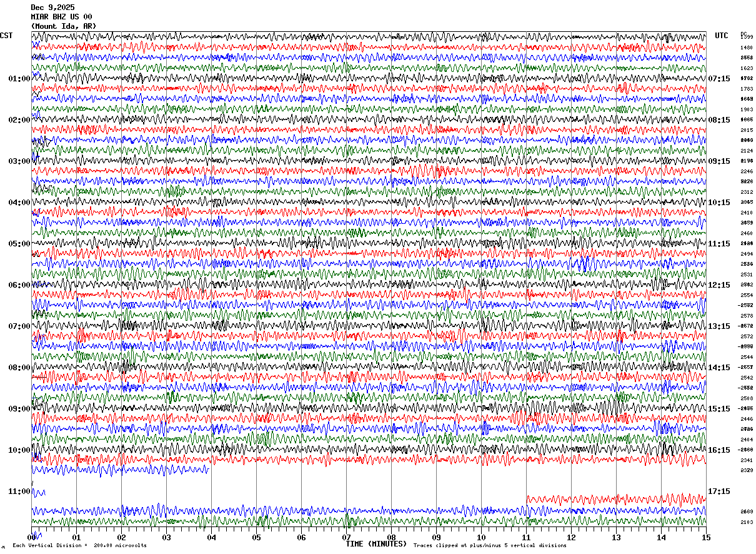Screen dimensions: 756x554
Task: Click the "CST" timezone label
Action: click(6, 36)
